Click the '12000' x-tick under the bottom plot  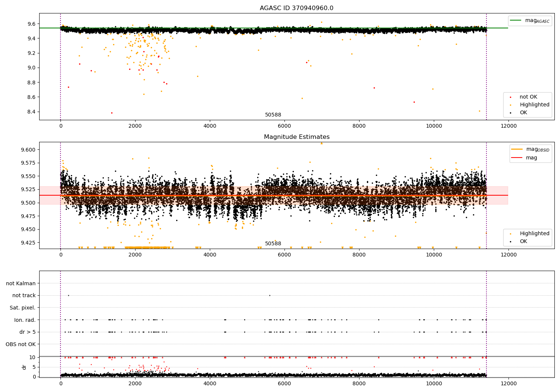pyautogui.click(x=508, y=384)
